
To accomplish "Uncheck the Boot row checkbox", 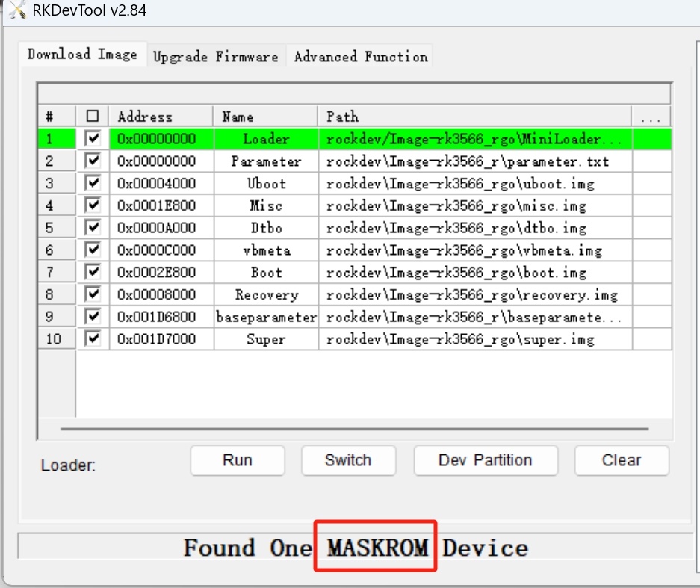I will [x=93, y=273].
